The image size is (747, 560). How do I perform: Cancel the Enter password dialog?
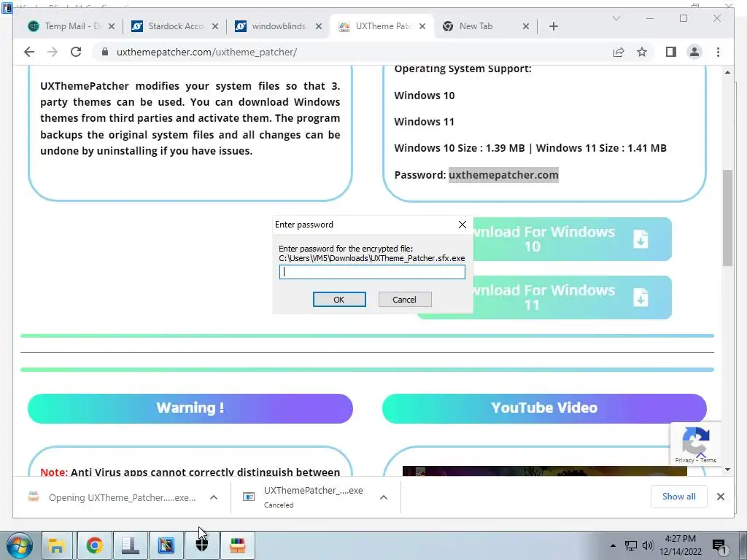[x=404, y=300]
